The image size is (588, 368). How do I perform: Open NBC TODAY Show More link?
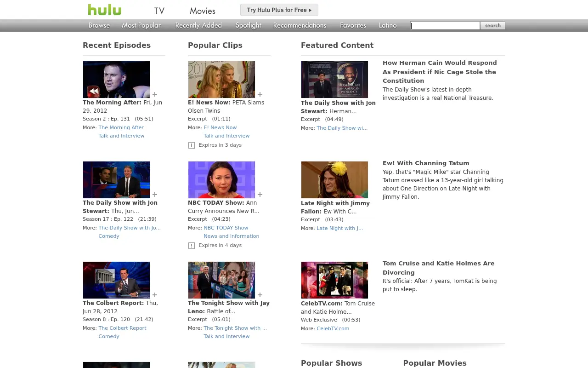coord(226,228)
